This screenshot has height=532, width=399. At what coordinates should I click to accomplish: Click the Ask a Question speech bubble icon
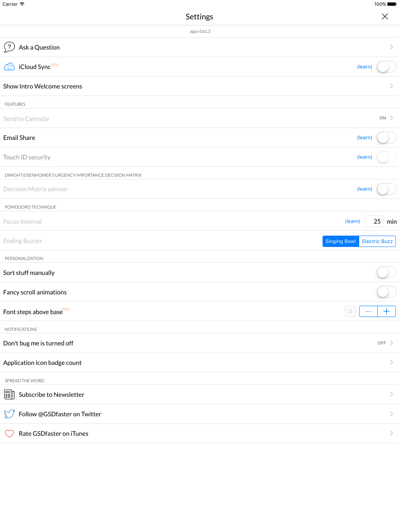click(x=9, y=47)
